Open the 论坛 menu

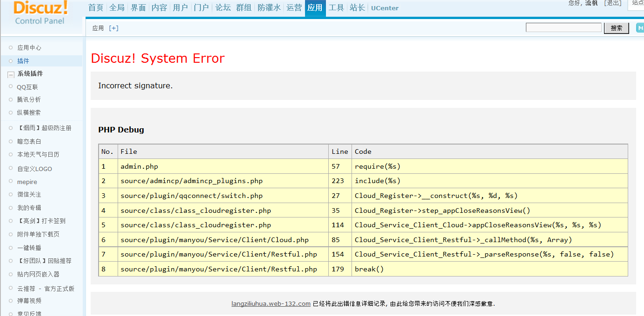click(x=223, y=7)
